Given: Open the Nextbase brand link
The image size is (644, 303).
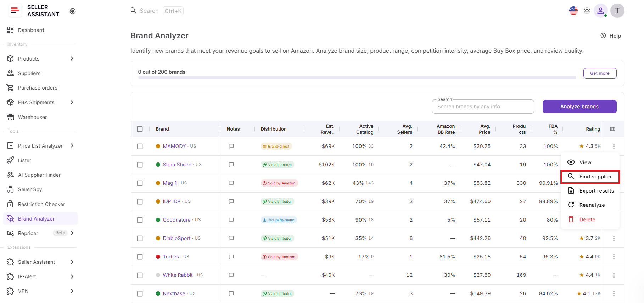Looking at the screenshot, I should pyautogui.click(x=174, y=293).
